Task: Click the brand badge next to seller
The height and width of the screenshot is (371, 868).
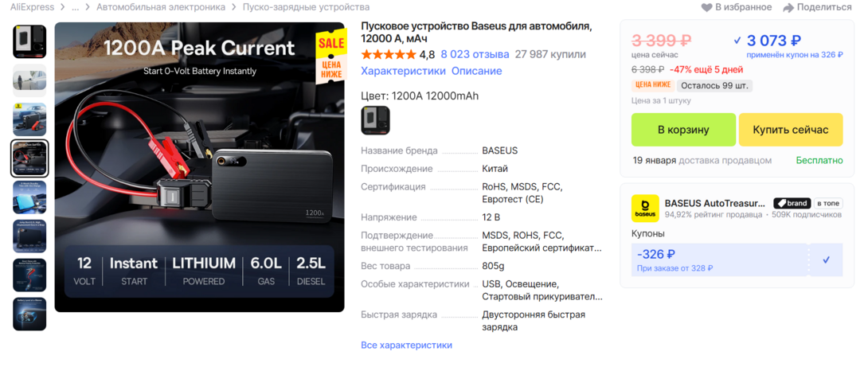Action: pos(792,203)
